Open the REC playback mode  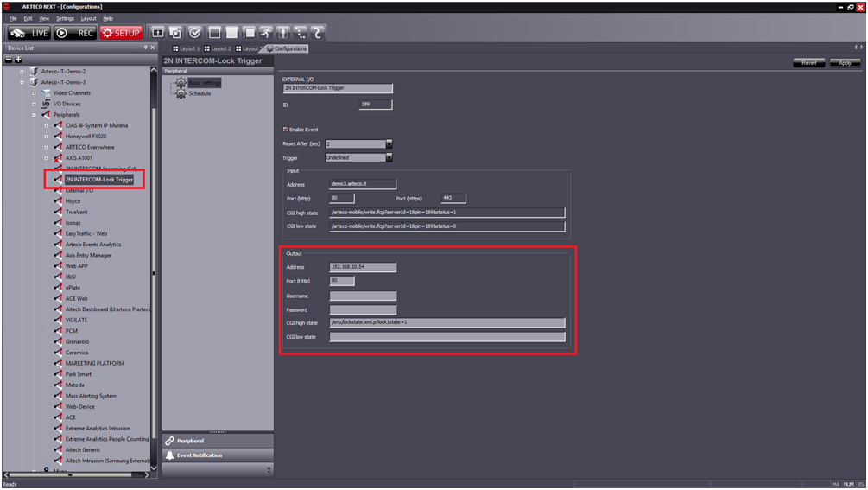(76, 33)
